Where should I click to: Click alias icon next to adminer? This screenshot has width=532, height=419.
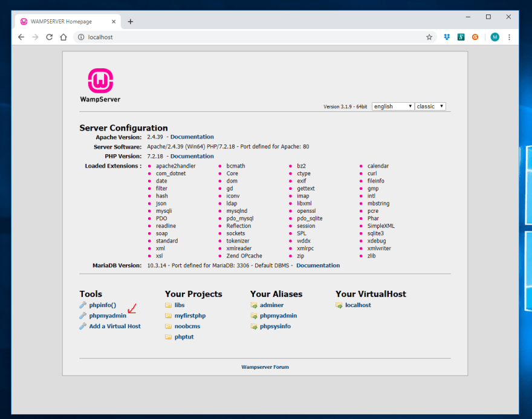pyautogui.click(x=254, y=305)
